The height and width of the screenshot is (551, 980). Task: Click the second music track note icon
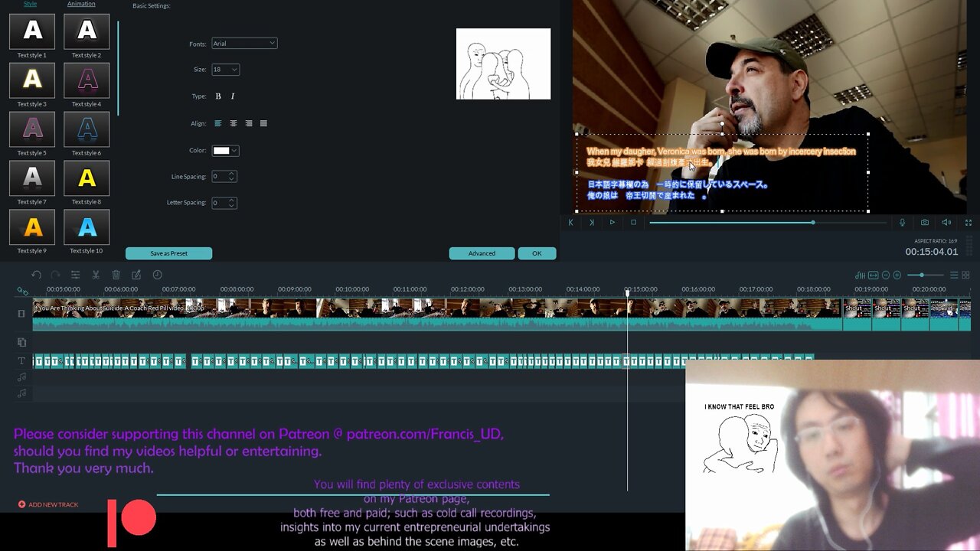click(x=21, y=393)
